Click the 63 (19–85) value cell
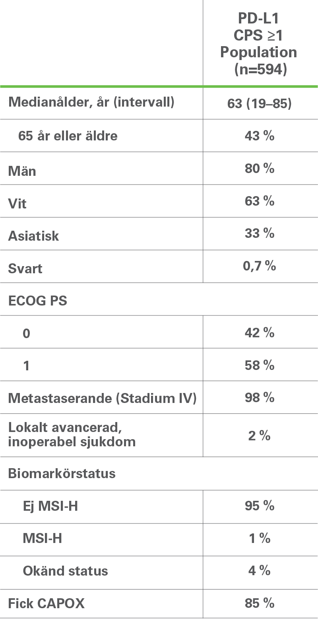Viewport: 318px width, 644px height. point(260,103)
